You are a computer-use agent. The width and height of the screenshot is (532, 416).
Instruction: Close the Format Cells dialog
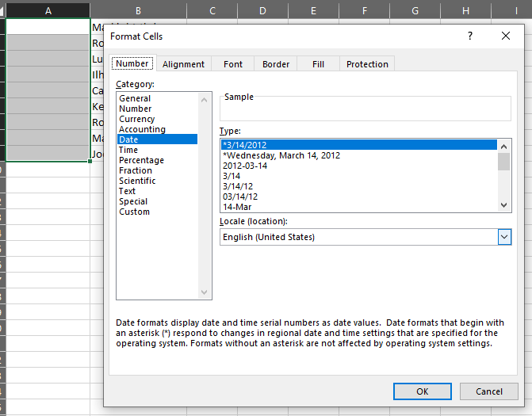pyautogui.click(x=506, y=36)
